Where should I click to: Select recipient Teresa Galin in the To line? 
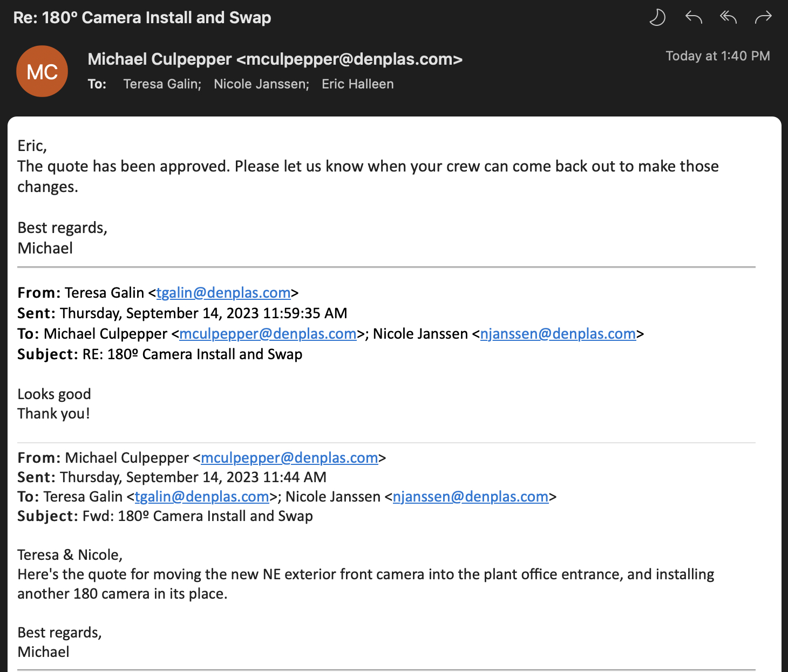pyautogui.click(x=161, y=84)
